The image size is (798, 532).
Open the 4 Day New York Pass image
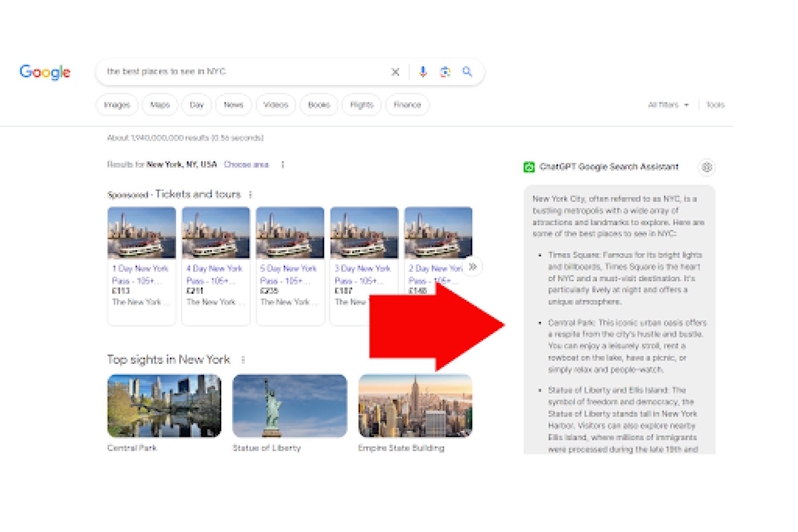pyautogui.click(x=216, y=233)
